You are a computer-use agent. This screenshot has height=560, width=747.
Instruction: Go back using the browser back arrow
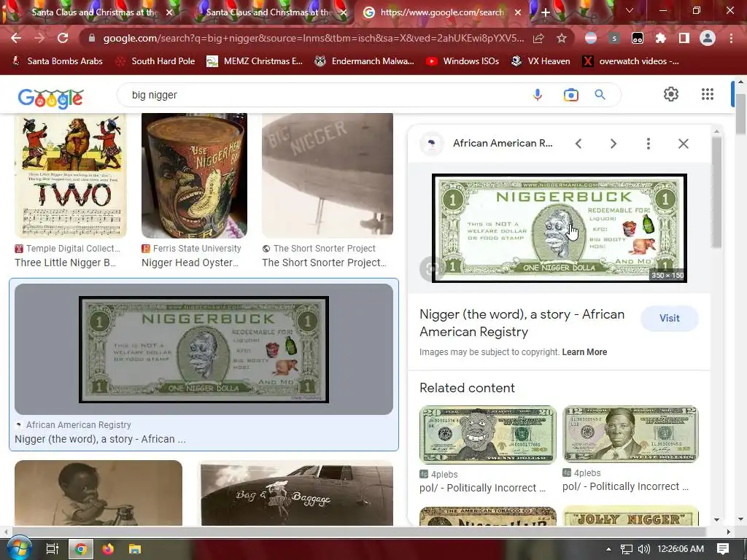point(16,38)
